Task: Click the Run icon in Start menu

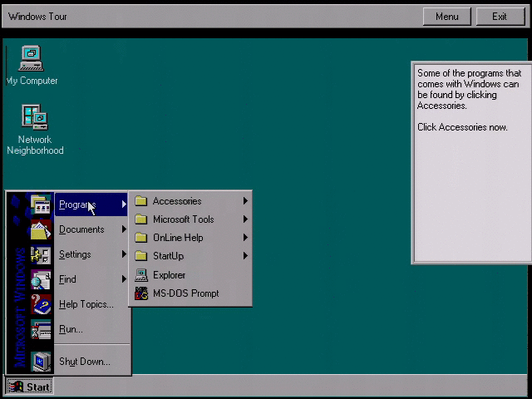Action: click(41, 329)
